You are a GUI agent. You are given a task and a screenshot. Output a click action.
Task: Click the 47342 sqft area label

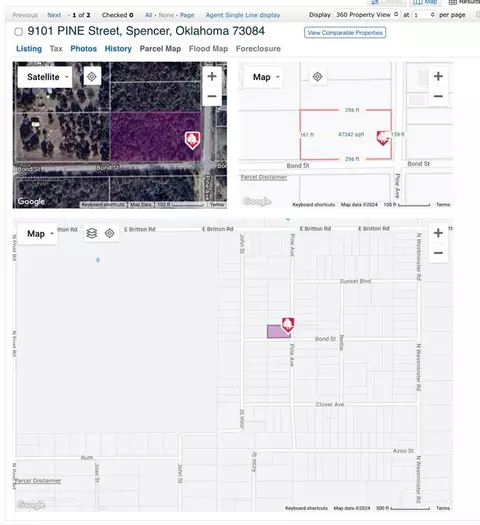pos(351,135)
